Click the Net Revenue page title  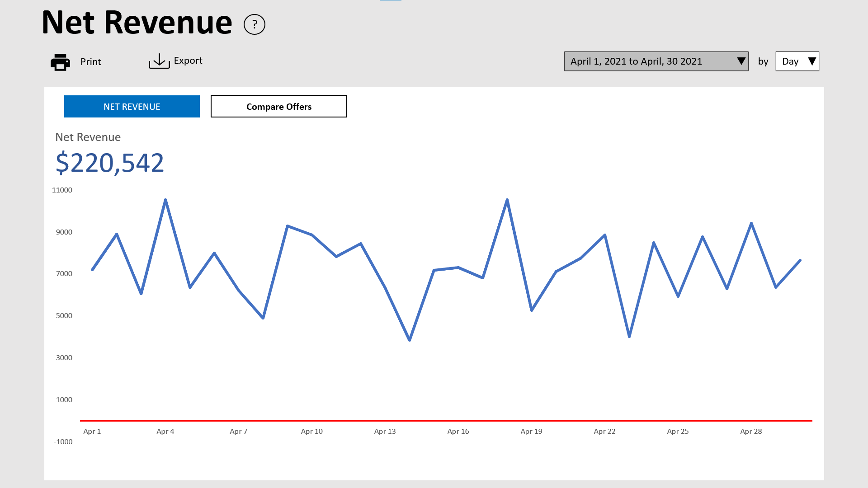point(137,23)
